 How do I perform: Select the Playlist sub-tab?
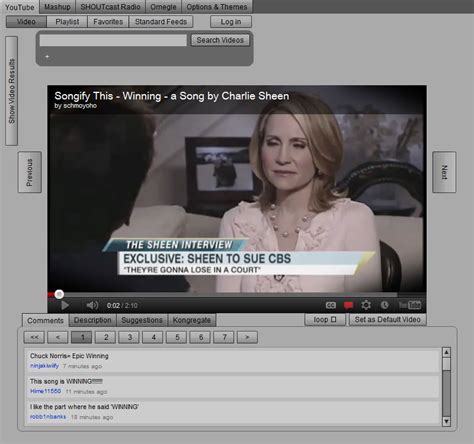[x=67, y=22]
